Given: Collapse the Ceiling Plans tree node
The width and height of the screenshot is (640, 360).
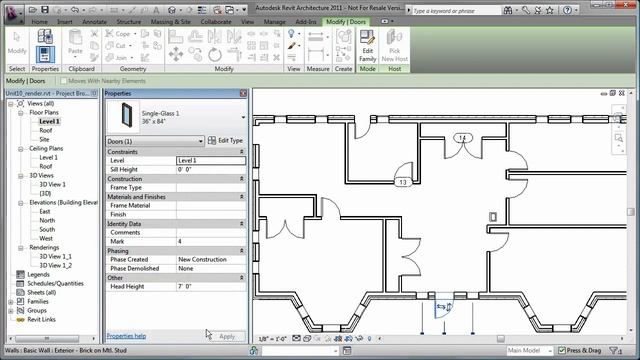Looking at the screenshot, I should pos(21,149).
